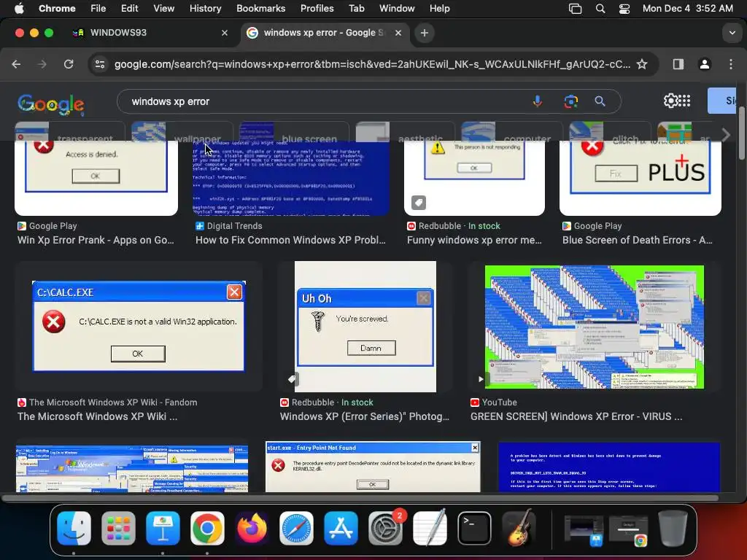Click the Chrome address bar URL
The height and width of the screenshot is (560, 747).
click(371, 64)
